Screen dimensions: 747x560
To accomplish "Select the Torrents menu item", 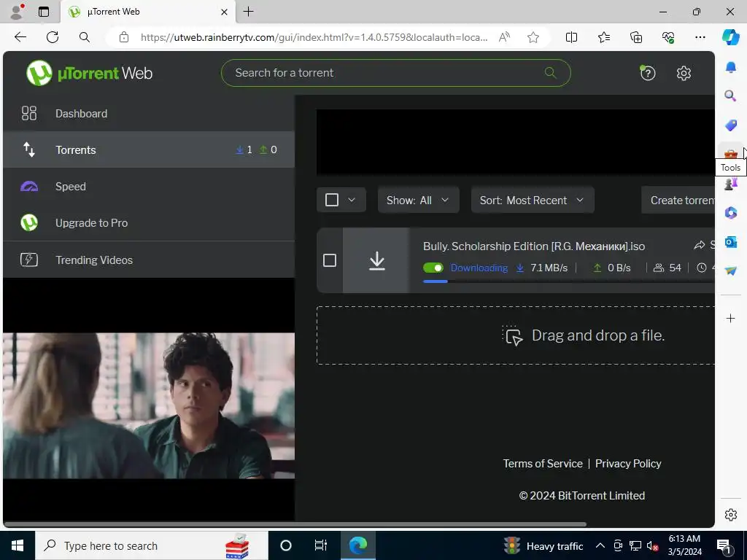I will [x=149, y=149].
